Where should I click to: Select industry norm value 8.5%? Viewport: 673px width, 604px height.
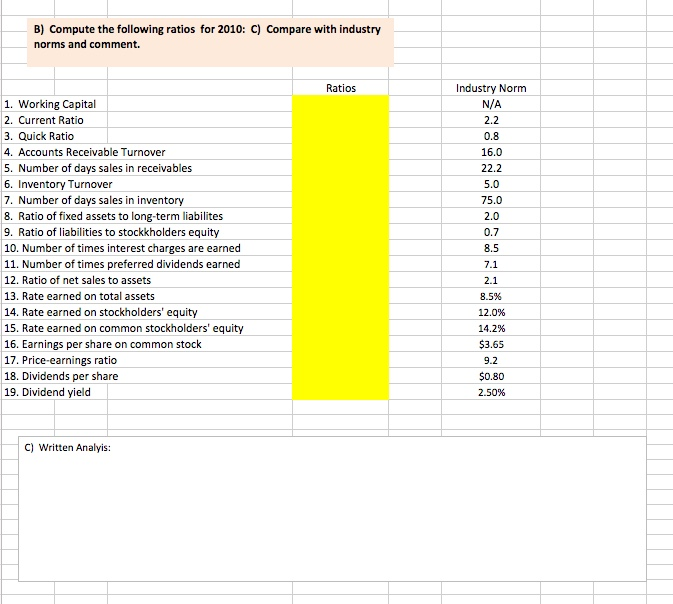point(491,296)
